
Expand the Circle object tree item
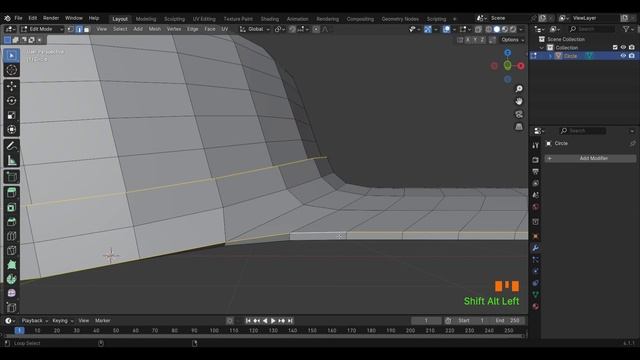[x=550, y=56]
